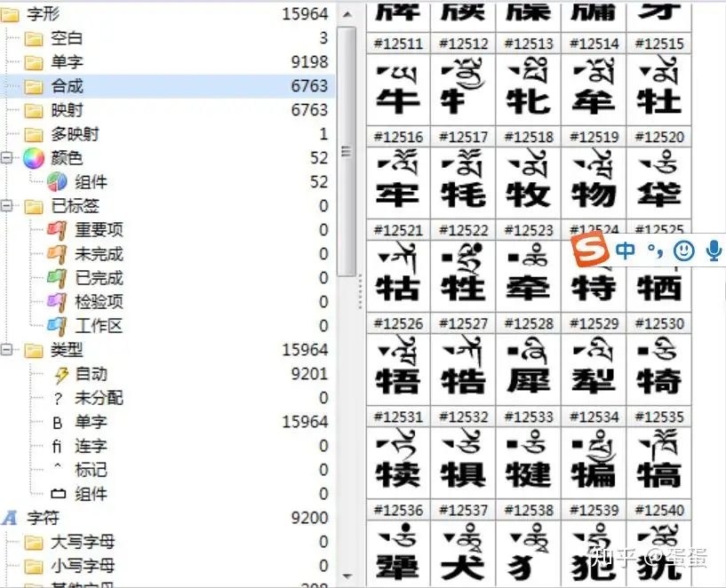Click the smiley emoji icon on the input bar
Image resolution: width=726 pixels, height=588 pixels.
coord(683,251)
